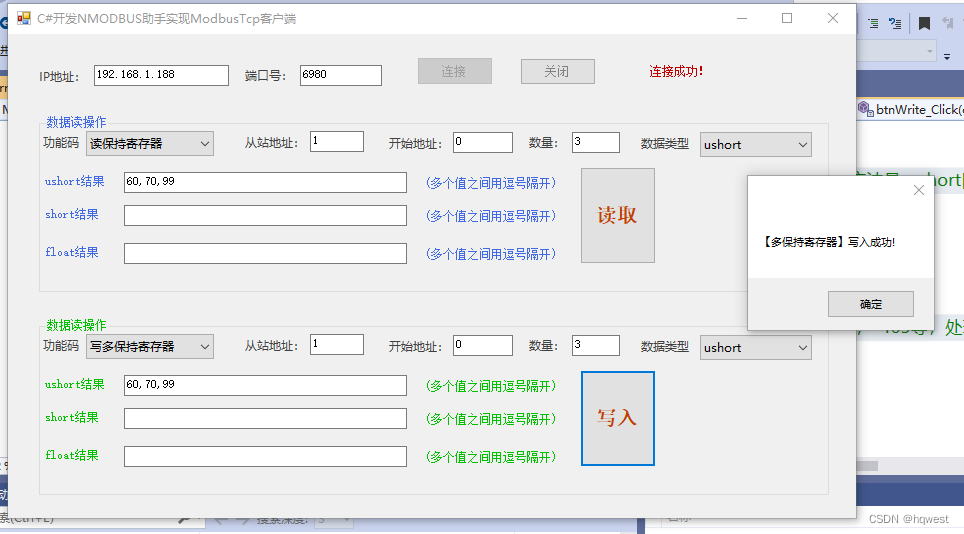Click the 【多保持寄存器】写入成功! message text
The image size is (964, 534).
(828, 242)
